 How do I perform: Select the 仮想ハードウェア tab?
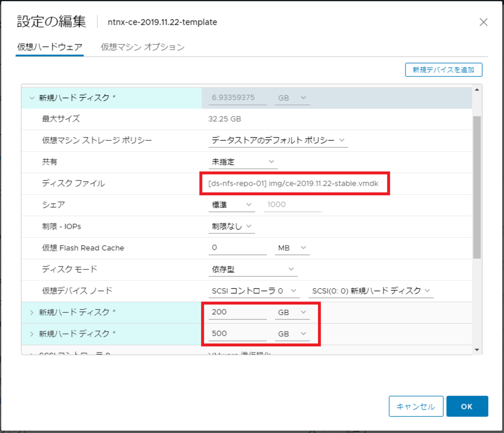pos(50,47)
